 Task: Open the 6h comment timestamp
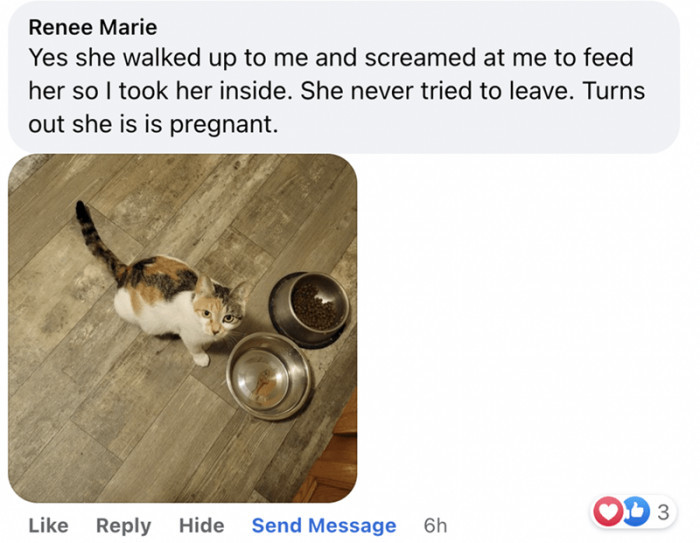tap(435, 526)
